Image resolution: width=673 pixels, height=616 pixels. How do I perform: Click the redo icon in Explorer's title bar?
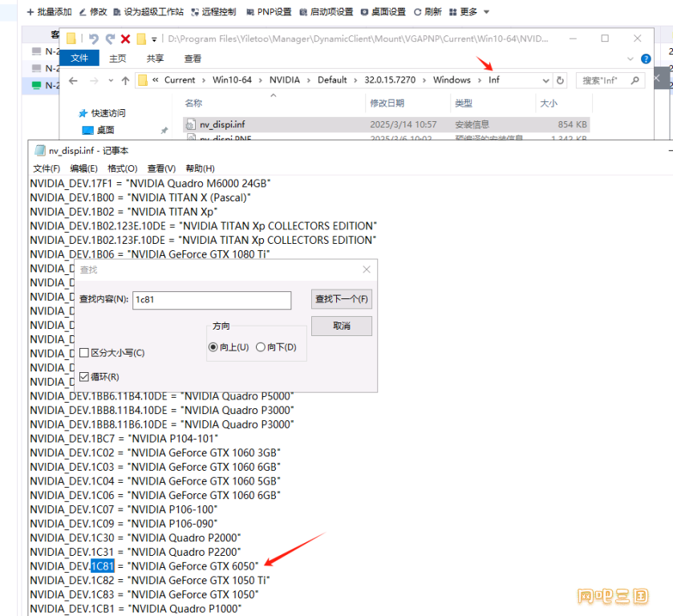click(111, 39)
